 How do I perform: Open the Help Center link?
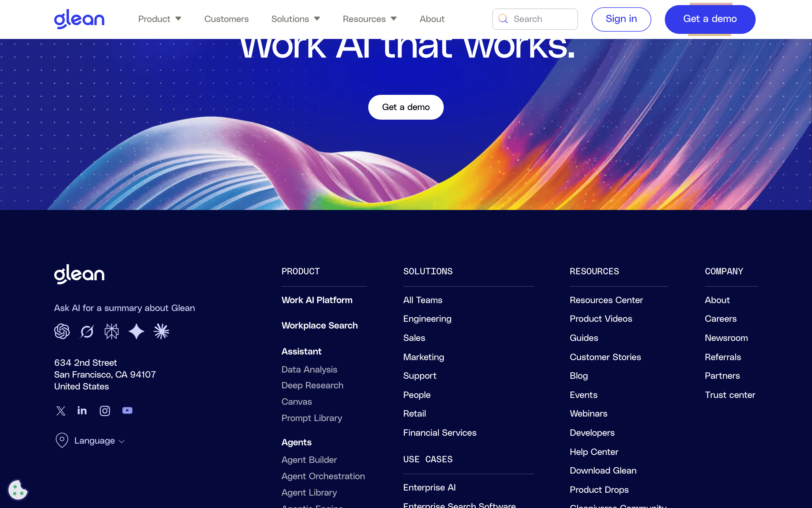click(593, 452)
